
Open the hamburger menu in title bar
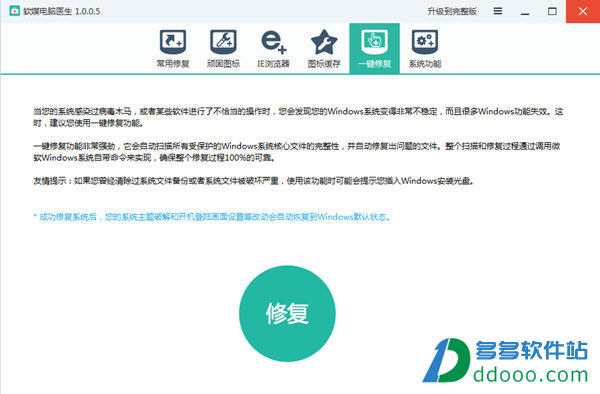tap(497, 11)
